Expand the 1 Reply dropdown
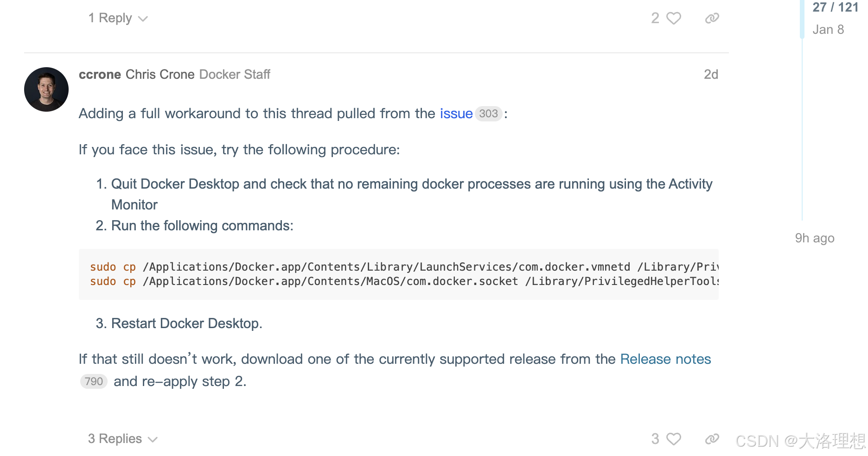 [118, 18]
